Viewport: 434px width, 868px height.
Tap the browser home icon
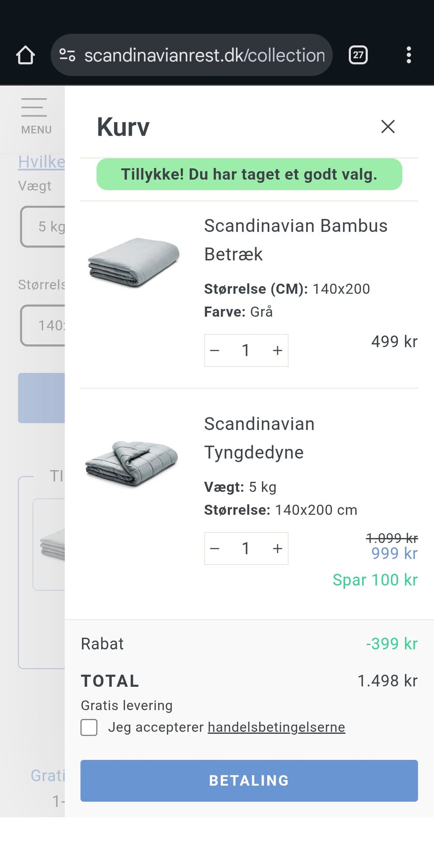[25, 55]
